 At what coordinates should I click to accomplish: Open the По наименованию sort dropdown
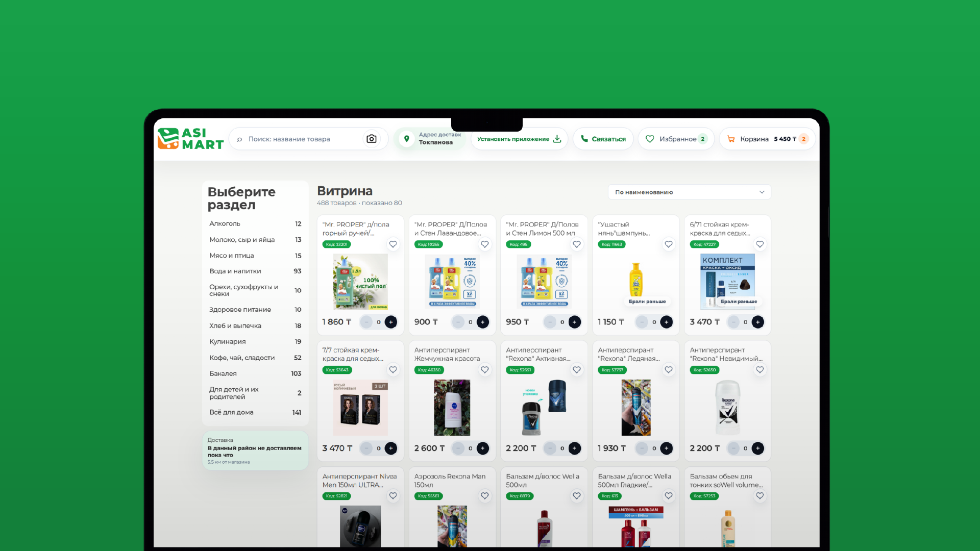(689, 192)
